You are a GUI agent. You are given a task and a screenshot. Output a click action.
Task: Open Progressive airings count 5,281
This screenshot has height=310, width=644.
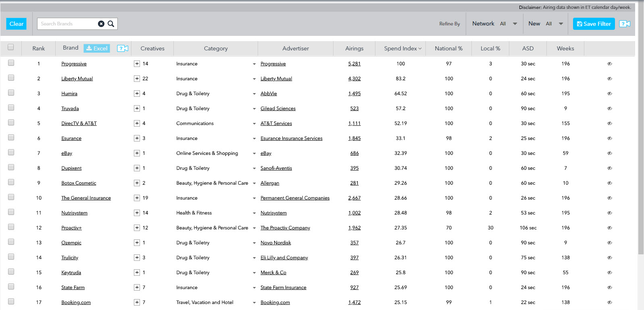point(354,64)
